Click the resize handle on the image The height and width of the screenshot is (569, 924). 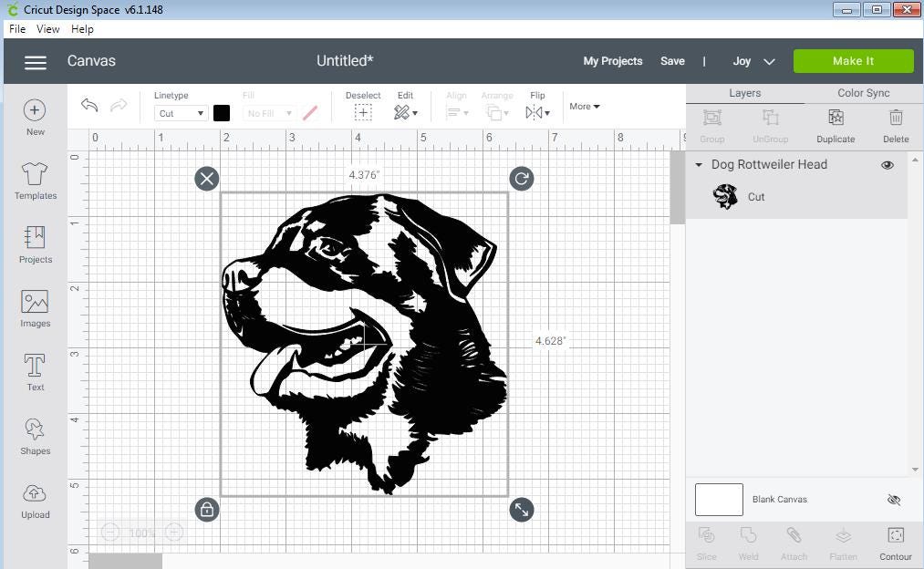(x=522, y=510)
